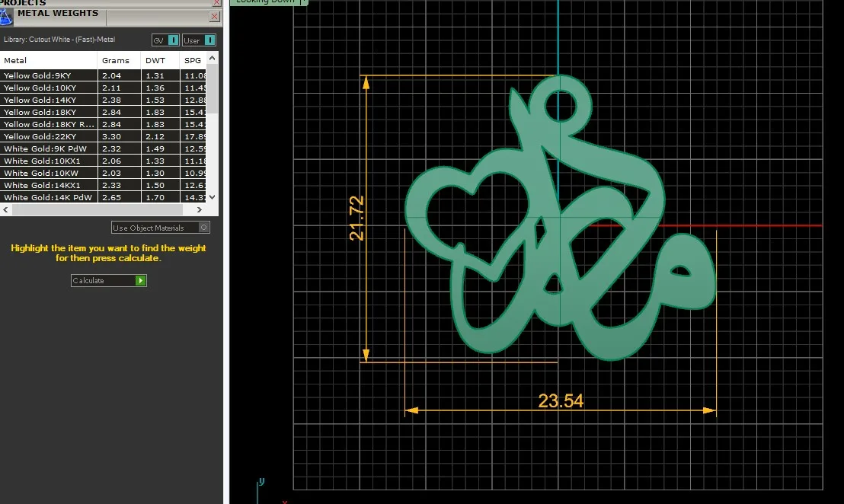The width and height of the screenshot is (844, 504).
Task: Click the horizontal scroll right arrow
Action: pos(199,210)
